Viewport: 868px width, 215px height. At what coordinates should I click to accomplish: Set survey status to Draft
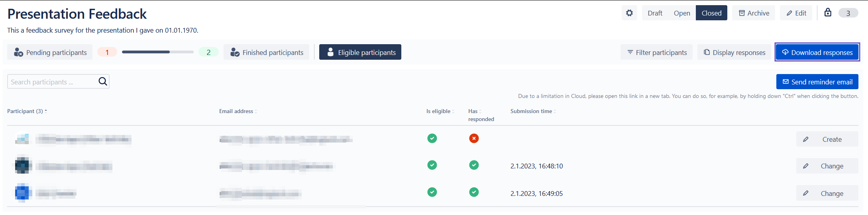coord(655,13)
